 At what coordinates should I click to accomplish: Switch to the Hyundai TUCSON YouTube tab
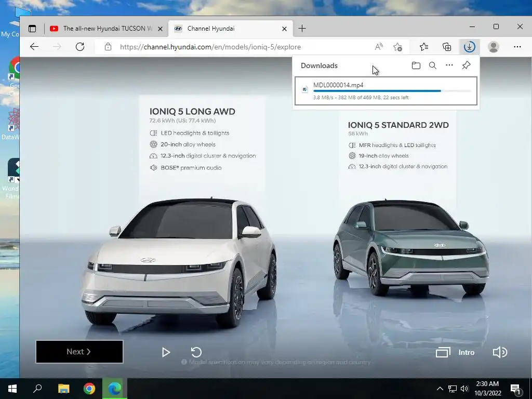point(106,29)
